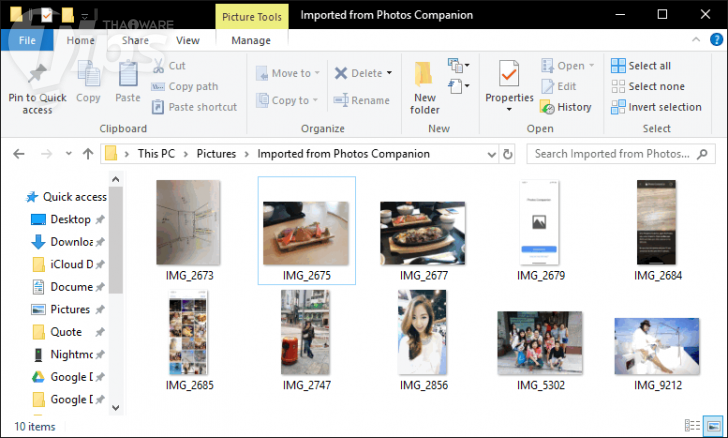Click the Rename command

[362, 100]
